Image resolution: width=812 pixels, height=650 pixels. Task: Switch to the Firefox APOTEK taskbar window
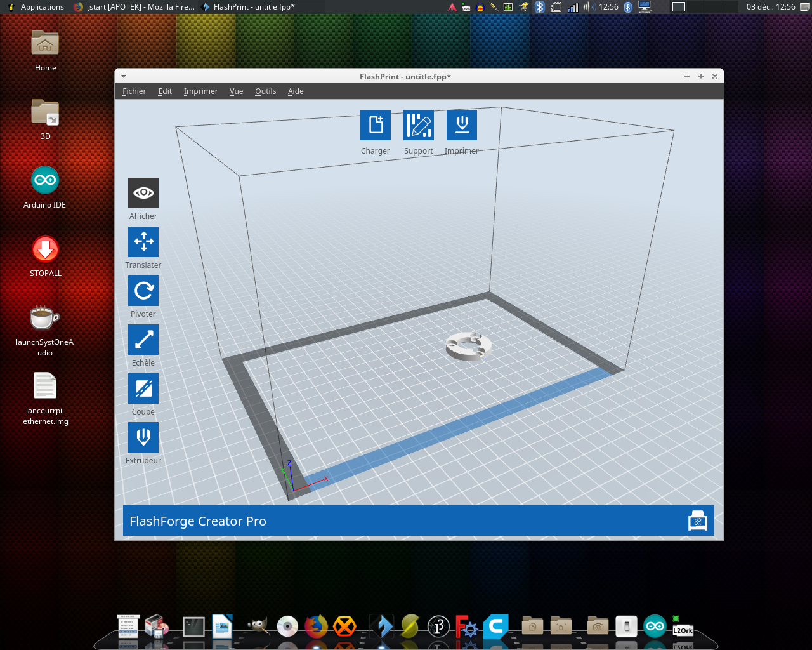tap(134, 7)
